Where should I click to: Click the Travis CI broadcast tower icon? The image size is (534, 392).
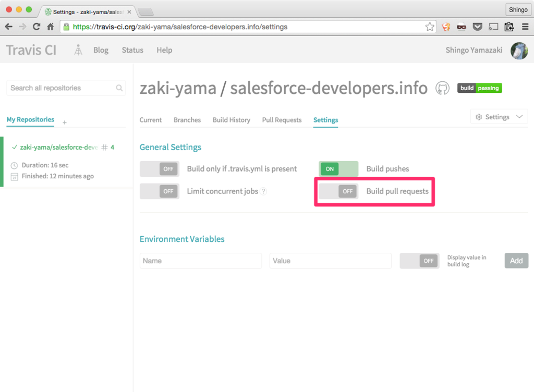tap(78, 50)
